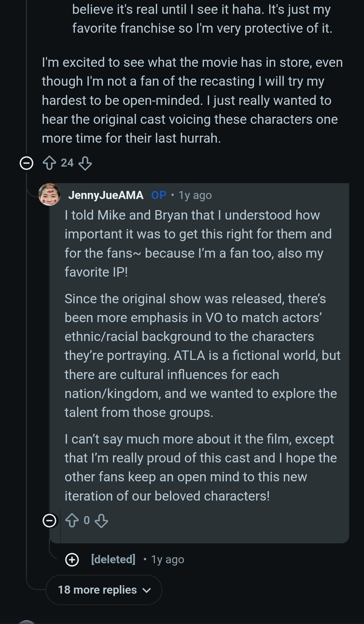Image resolution: width=364 pixels, height=624 pixels.
Task: Click the zero vote score on JennyJueAMA's reply
Action: pos(87,520)
